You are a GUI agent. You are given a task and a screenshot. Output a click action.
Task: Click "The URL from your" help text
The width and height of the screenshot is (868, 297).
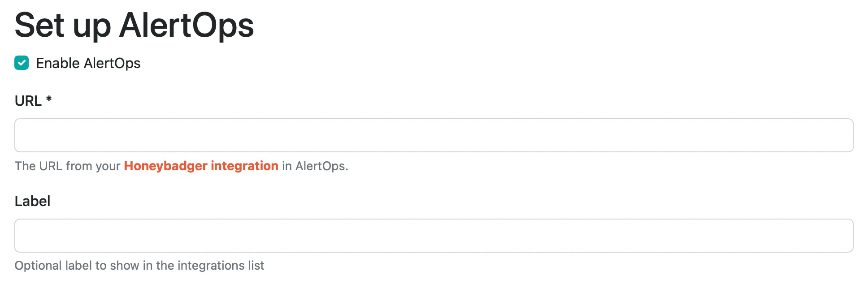67,166
